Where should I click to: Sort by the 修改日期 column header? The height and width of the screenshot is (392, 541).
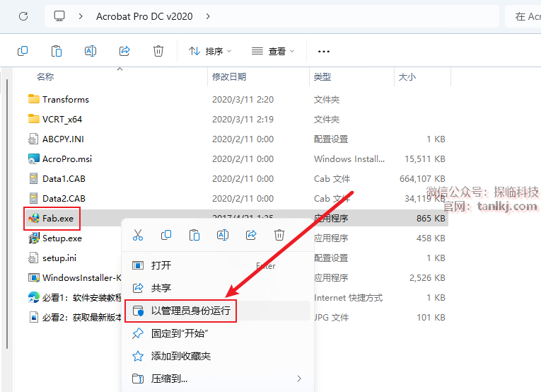tap(229, 76)
